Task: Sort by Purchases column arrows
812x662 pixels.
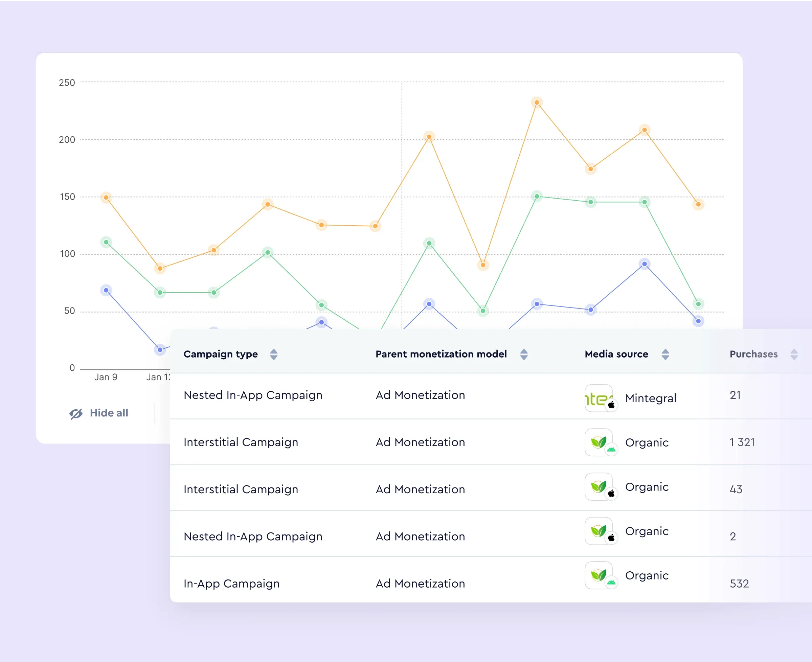Action: coord(794,354)
